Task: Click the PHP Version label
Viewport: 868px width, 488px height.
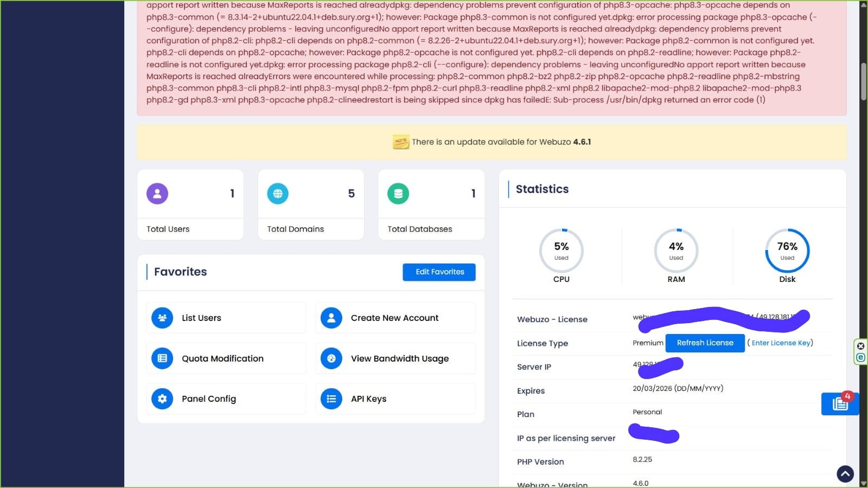Action: click(540, 462)
